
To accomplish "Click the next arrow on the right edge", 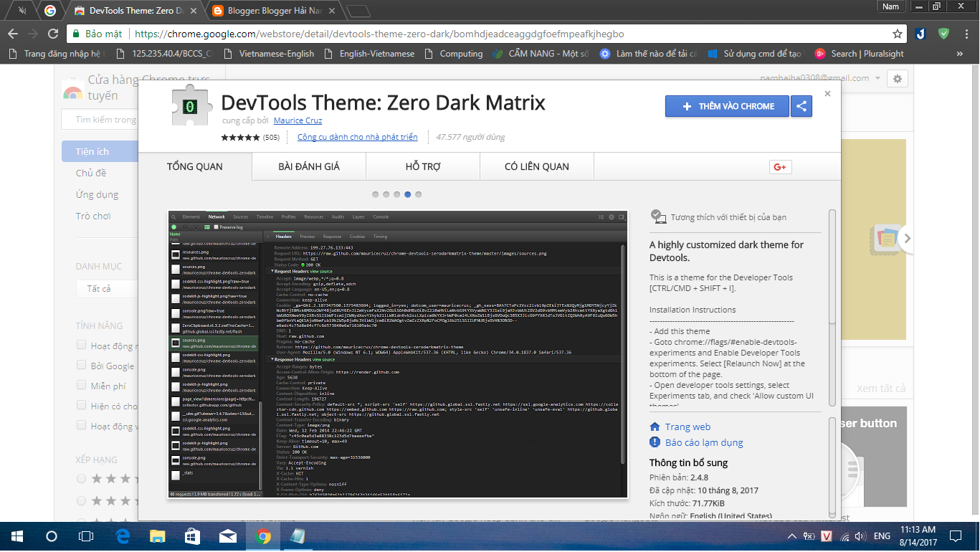I will pyautogui.click(x=907, y=239).
